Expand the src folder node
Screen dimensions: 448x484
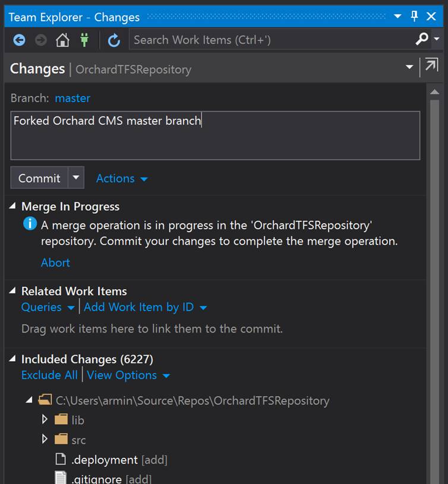coord(45,439)
